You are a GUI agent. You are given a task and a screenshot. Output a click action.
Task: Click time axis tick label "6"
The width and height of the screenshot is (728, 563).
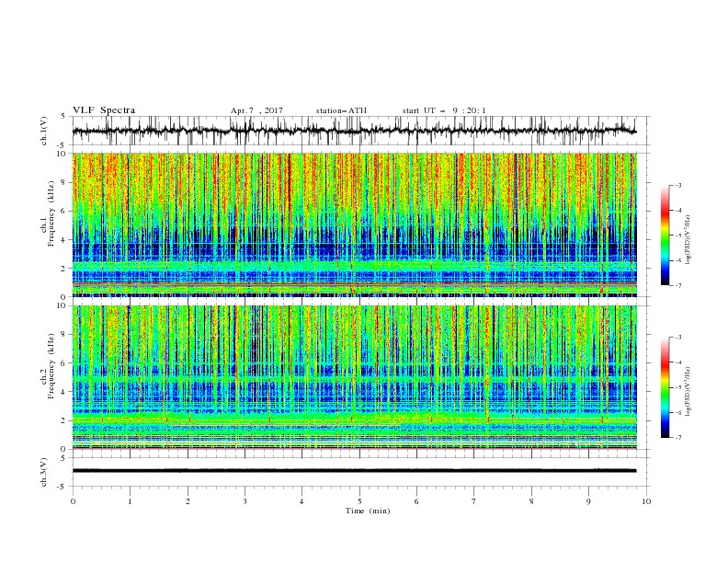[416, 501]
